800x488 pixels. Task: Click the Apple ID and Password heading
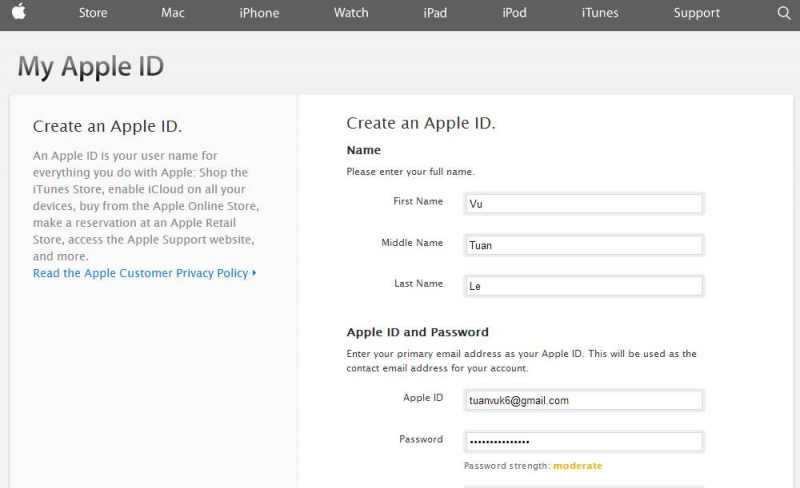tap(417, 332)
